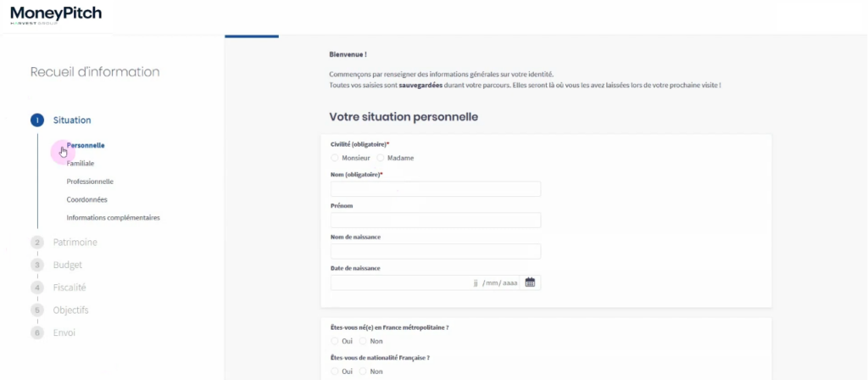Viewport: 868px width, 380px height.
Task: Open Coordonnées in the sidebar
Action: pos(86,199)
